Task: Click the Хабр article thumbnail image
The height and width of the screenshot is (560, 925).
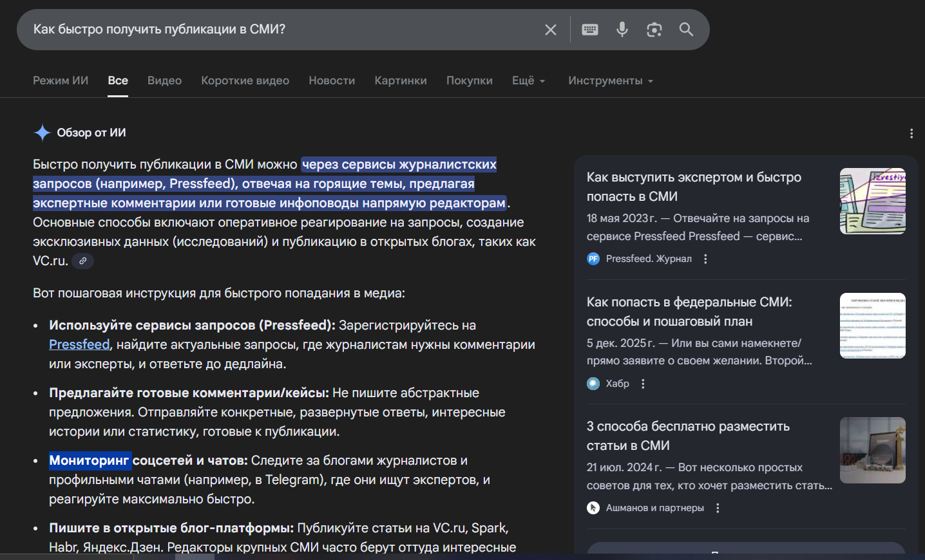Action: (872, 326)
